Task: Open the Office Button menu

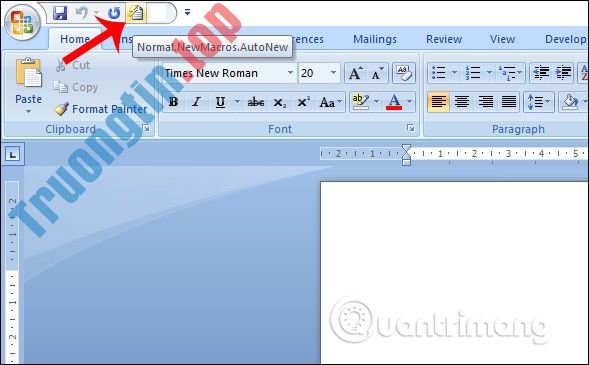Action: (22, 22)
